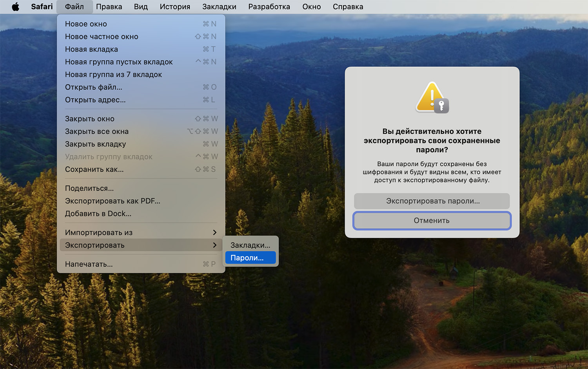588x369 pixels.
Task: Choose Экспортировать как PDF…
Action: tap(141, 201)
